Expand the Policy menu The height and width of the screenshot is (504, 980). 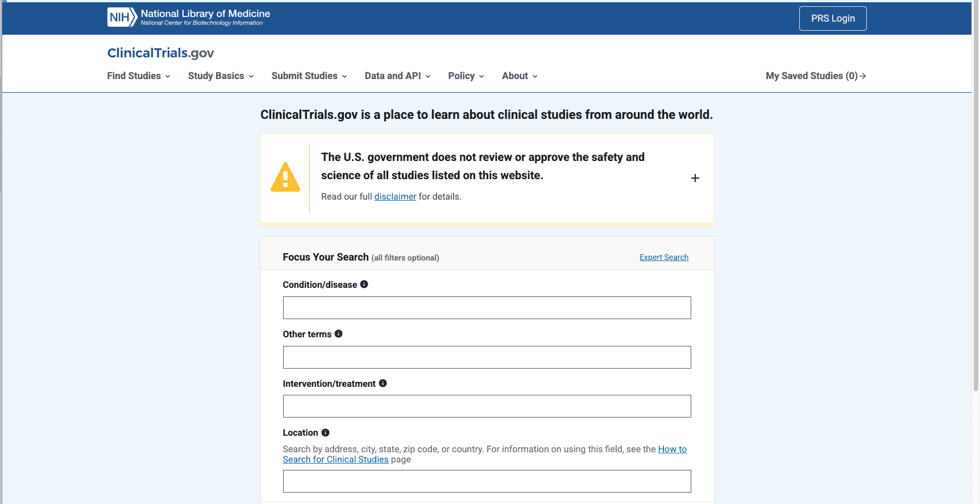click(x=466, y=76)
